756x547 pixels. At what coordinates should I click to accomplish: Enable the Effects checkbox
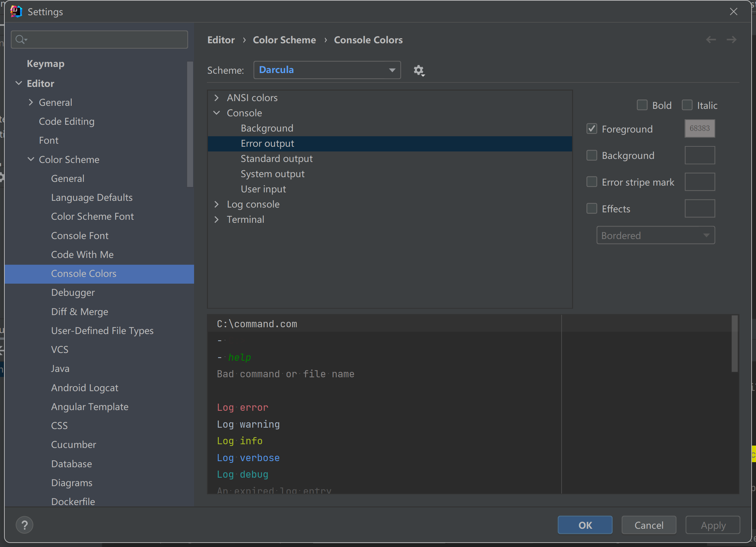pyautogui.click(x=592, y=209)
